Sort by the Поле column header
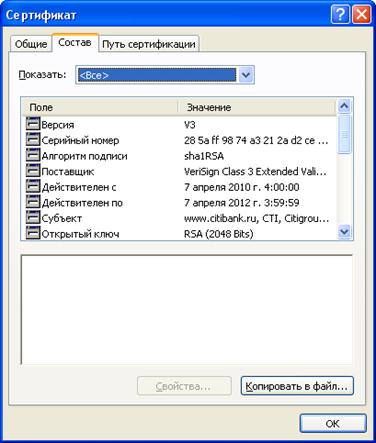 coord(100,107)
